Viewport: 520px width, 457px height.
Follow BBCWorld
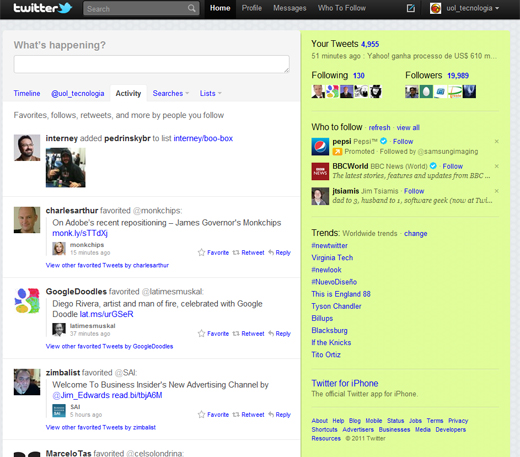453,166
